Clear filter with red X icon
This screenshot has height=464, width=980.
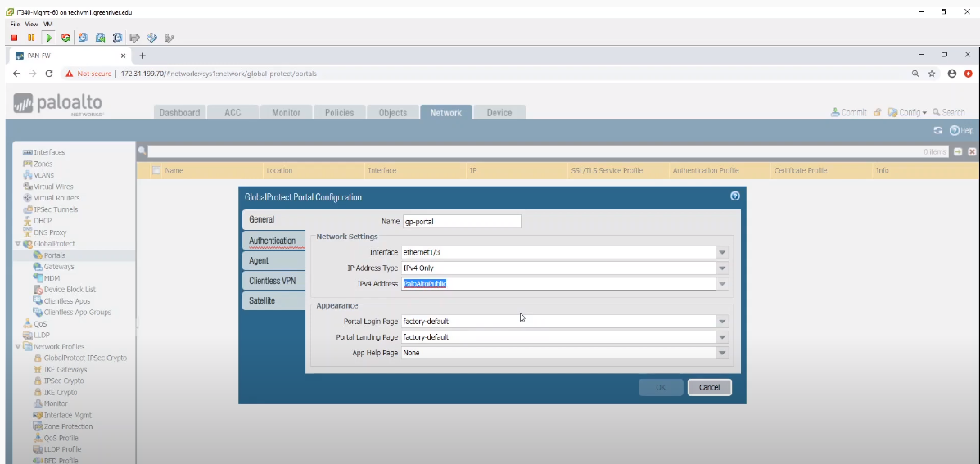pyautogui.click(x=972, y=151)
